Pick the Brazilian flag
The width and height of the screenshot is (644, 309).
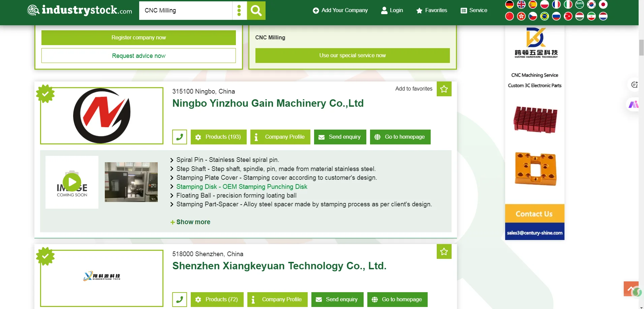(x=545, y=16)
